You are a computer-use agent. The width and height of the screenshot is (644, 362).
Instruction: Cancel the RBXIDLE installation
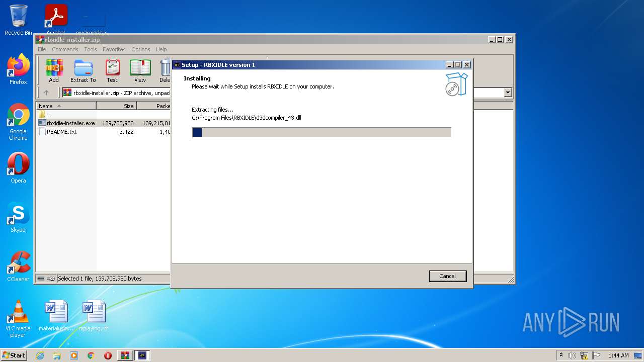448,276
